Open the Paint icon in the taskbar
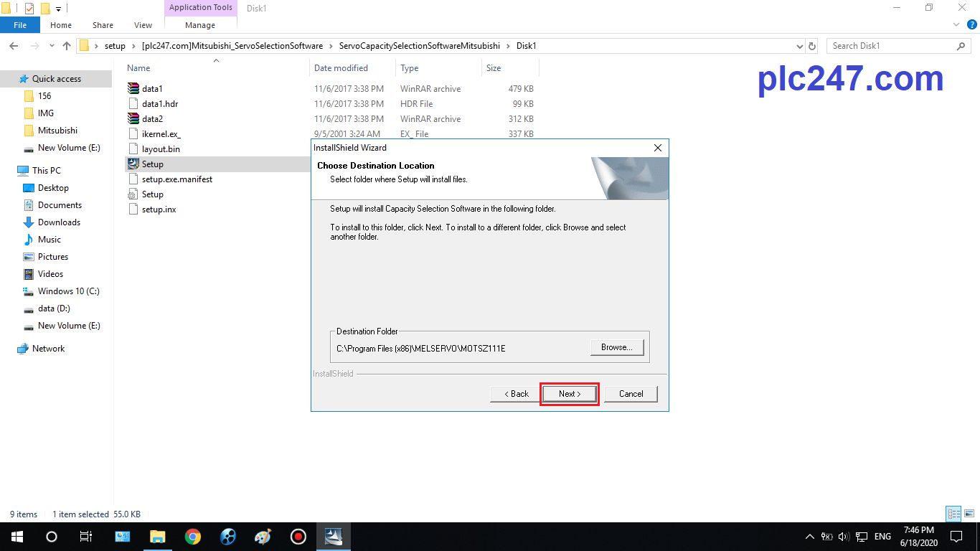980x551 pixels. [x=263, y=537]
